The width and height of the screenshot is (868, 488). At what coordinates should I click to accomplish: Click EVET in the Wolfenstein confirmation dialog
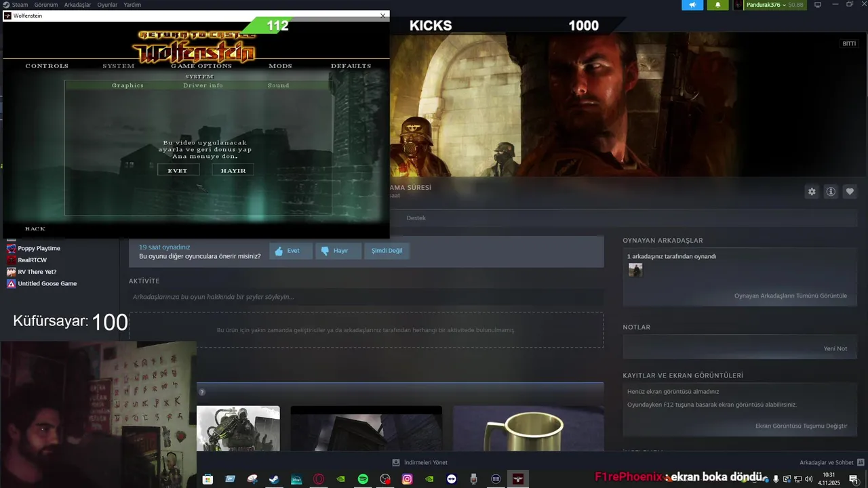[178, 170]
